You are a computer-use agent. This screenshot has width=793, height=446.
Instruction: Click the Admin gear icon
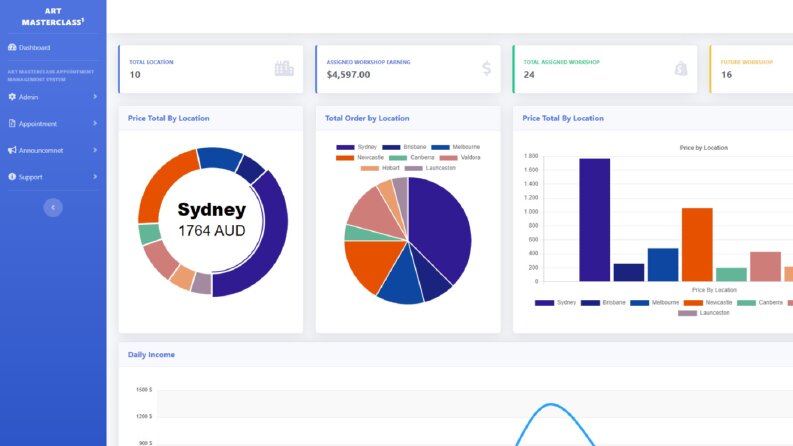pyautogui.click(x=12, y=97)
